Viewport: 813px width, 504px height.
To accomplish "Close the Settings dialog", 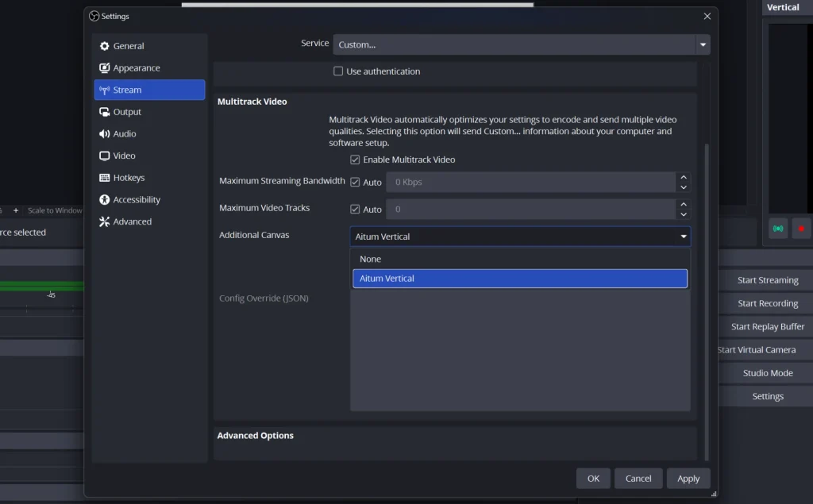I will pyautogui.click(x=707, y=16).
